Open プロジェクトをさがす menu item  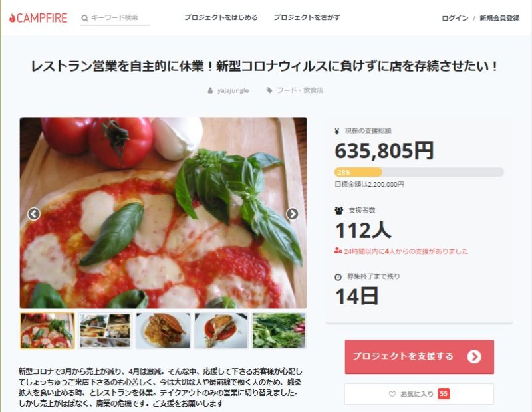pos(307,17)
